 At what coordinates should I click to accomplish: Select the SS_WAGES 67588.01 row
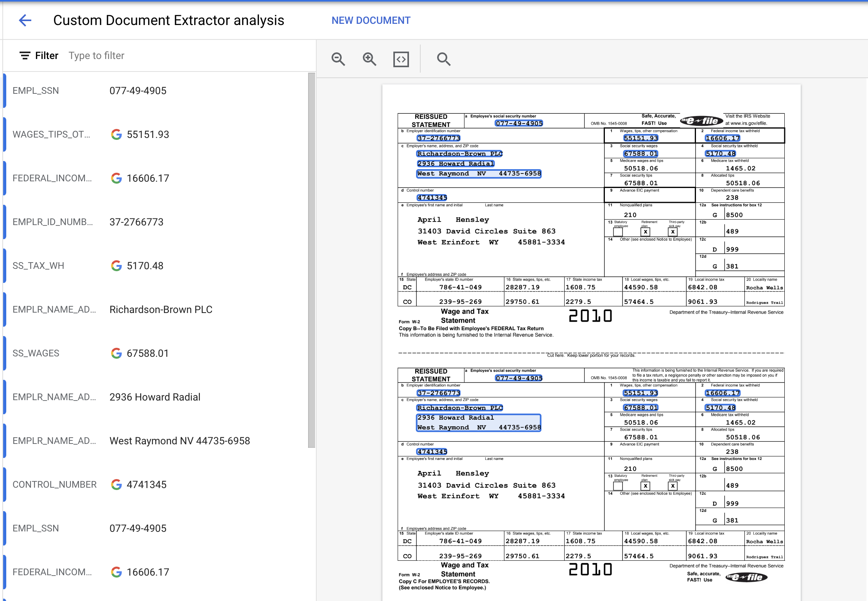pos(156,353)
